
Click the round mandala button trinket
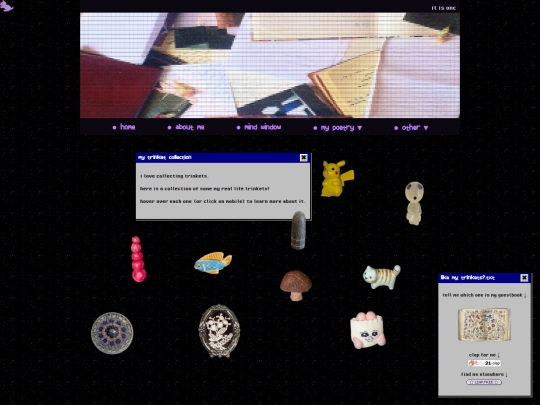point(112,333)
